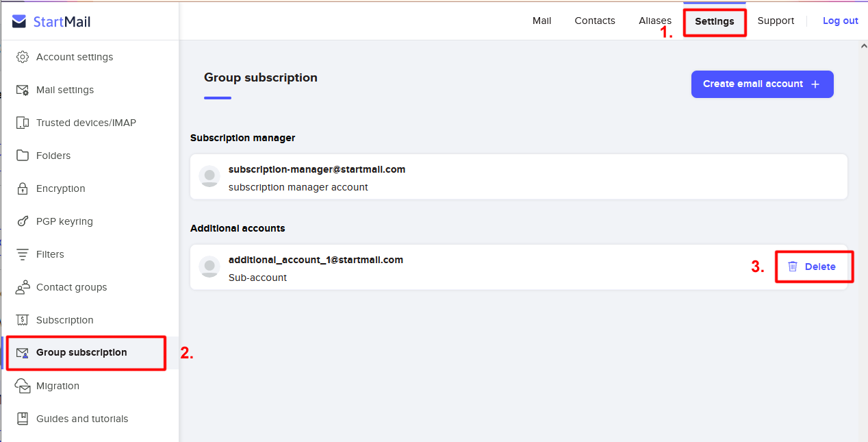Click the 'subscription manager account' label
The image size is (868, 442).
pyautogui.click(x=298, y=187)
